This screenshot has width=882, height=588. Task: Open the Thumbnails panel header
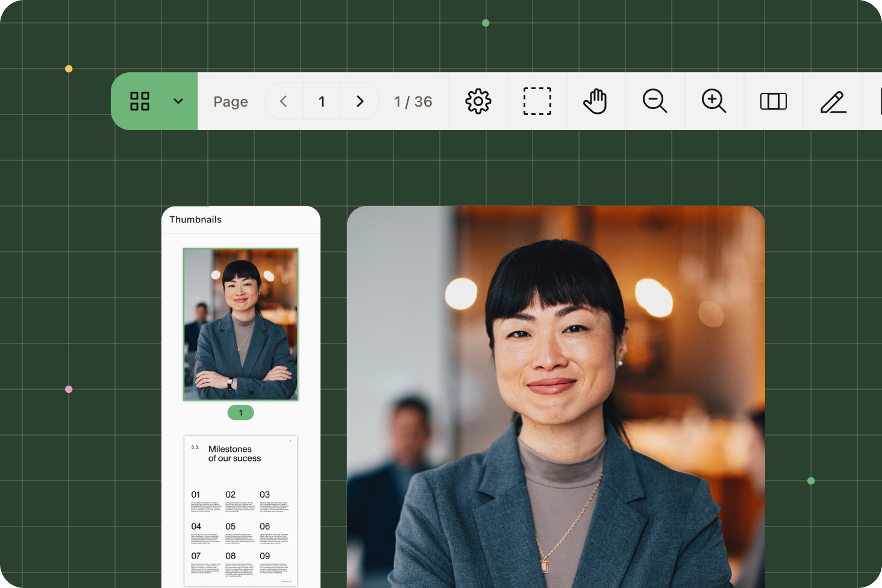(196, 219)
